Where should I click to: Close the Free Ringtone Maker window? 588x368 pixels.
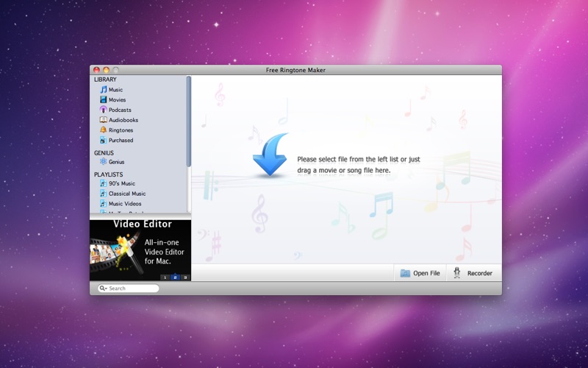click(96, 70)
